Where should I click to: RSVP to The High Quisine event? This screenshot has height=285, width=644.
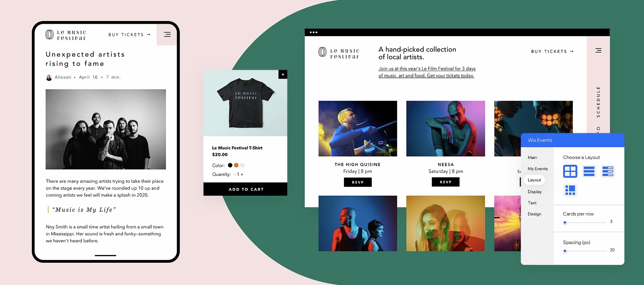pyautogui.click(x=358, y=182)
